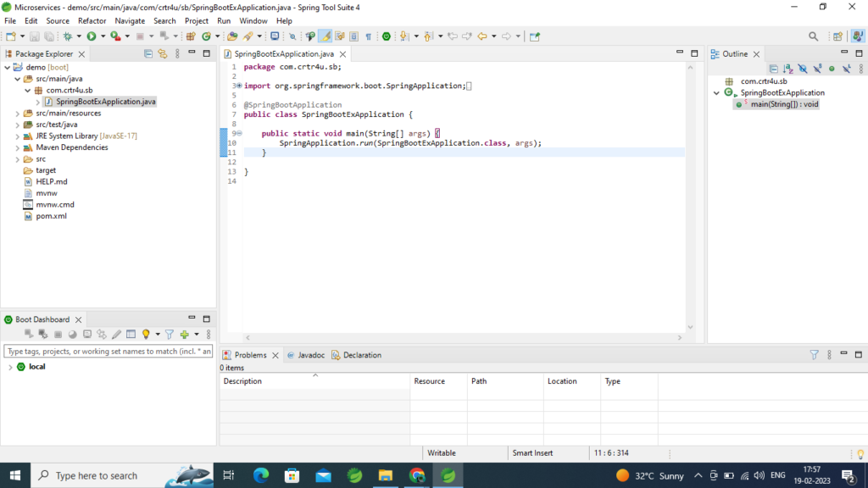
Task: Expand JRE System Library node
Action: [x=17, y=136]
